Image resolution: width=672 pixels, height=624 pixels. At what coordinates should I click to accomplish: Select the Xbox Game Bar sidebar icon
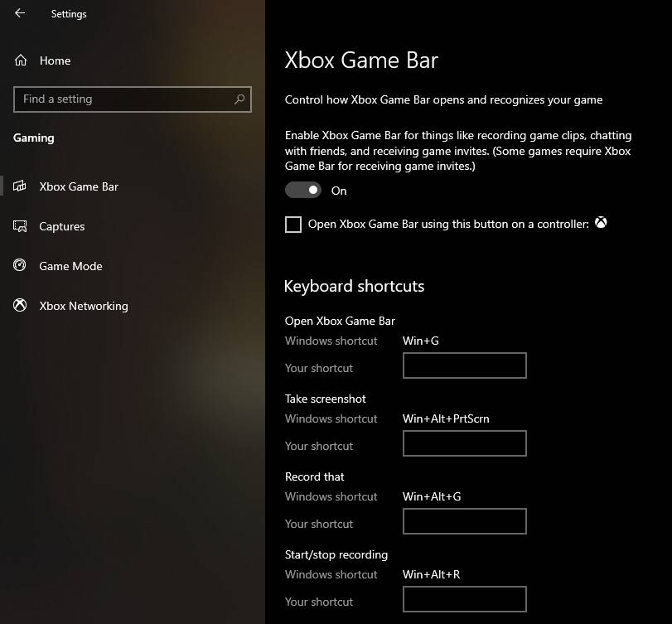click(20, 186)
